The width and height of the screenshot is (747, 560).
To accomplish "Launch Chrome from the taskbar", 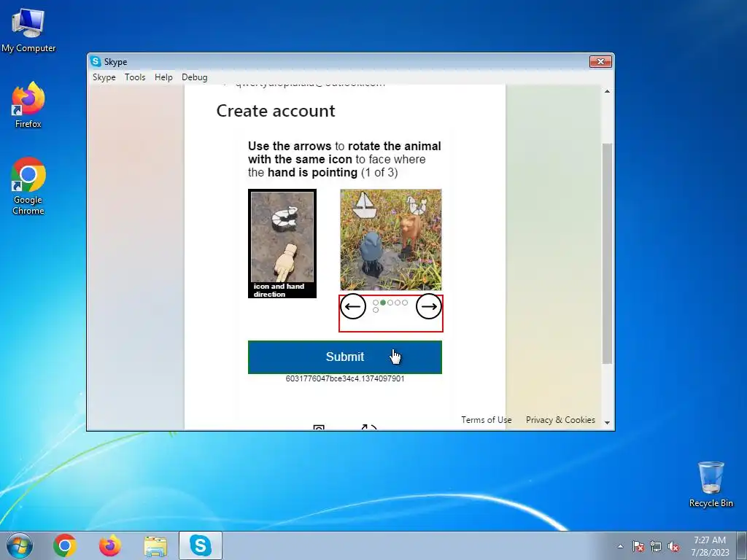I will (65, 545).
